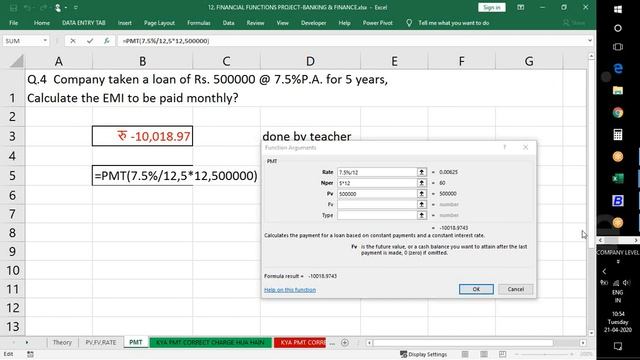The width and height of the screenshot is (640, 360).
Task: Open the Page Layout tab
Action: [159, 23]
